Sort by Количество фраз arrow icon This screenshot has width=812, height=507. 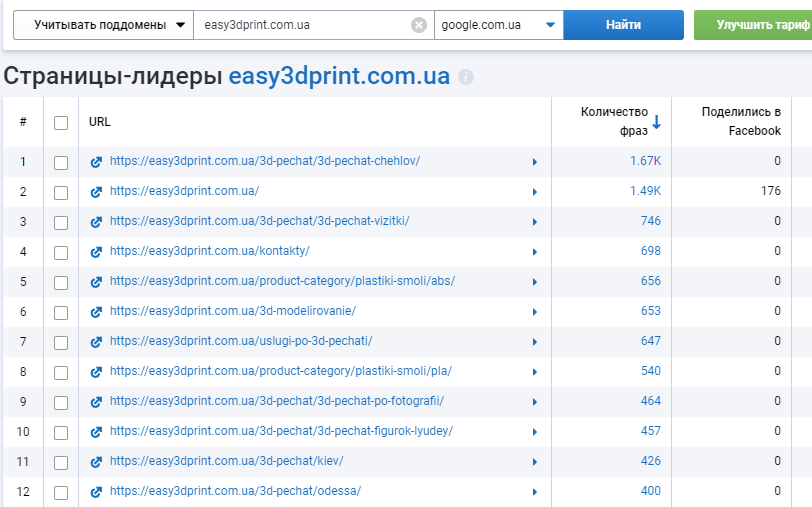(x=656, y=122)
